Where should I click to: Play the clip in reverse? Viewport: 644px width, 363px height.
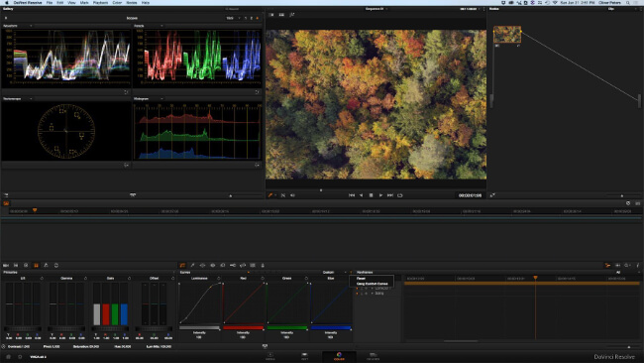pyautogui.click(x=362, y=195)
